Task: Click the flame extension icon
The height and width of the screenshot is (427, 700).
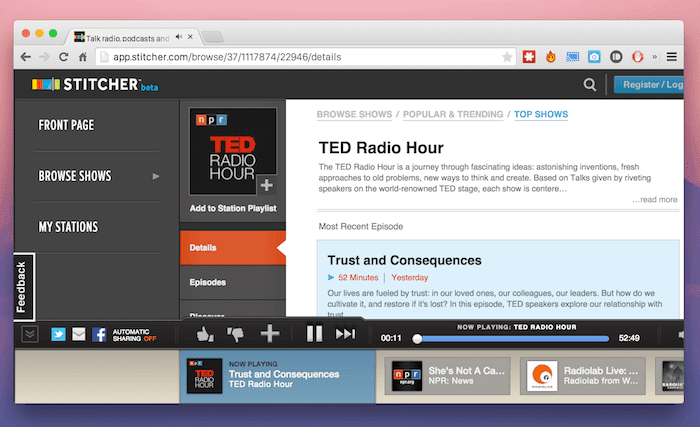Action: (x=551, y=57)
